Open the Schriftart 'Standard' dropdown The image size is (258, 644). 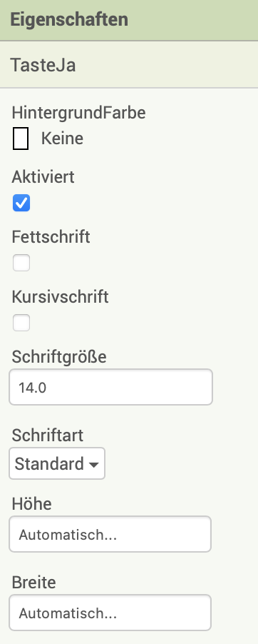[x=57, y=463]
